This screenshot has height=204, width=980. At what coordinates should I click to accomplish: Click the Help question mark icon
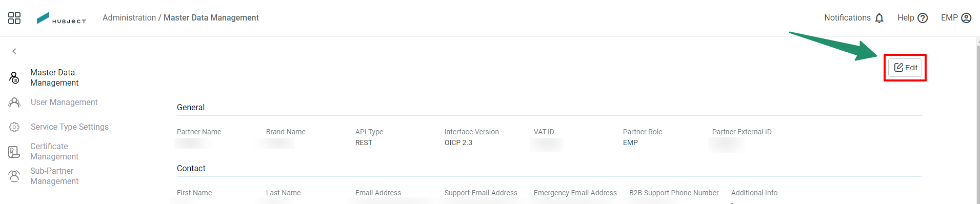(923, 18)
